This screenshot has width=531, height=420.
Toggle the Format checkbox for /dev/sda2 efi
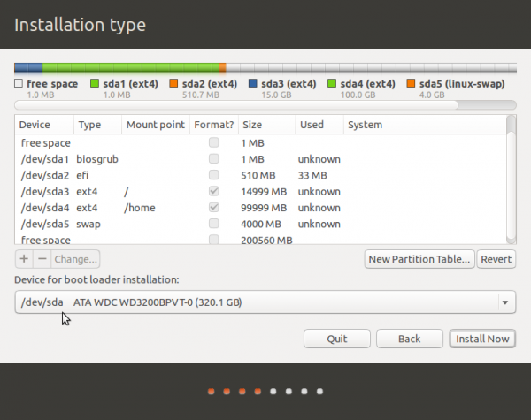[x=213, y=175]
